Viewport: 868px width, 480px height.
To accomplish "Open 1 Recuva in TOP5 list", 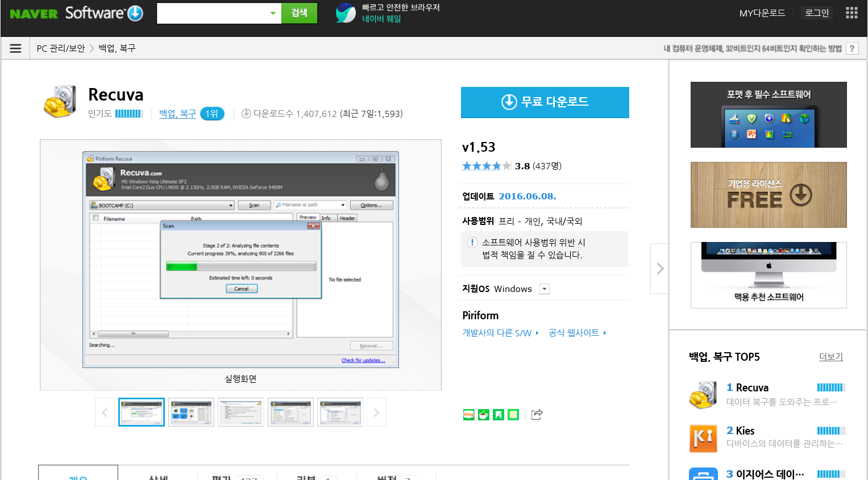I will coord(747,387).
